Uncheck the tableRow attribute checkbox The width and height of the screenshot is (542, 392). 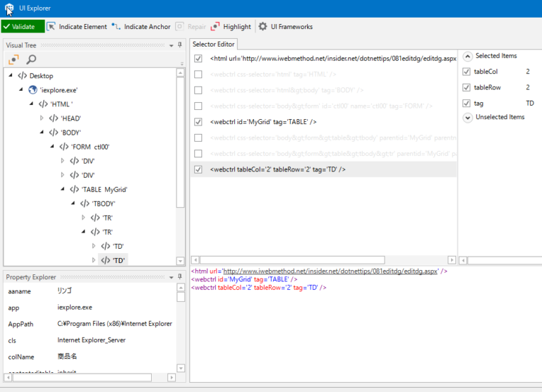(x=466, y=87)
